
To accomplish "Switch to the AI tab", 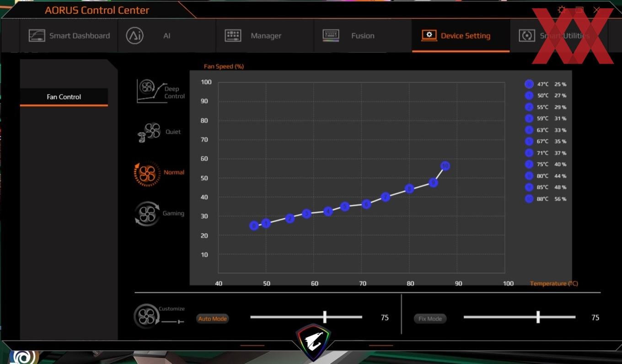I will point(167,36).
